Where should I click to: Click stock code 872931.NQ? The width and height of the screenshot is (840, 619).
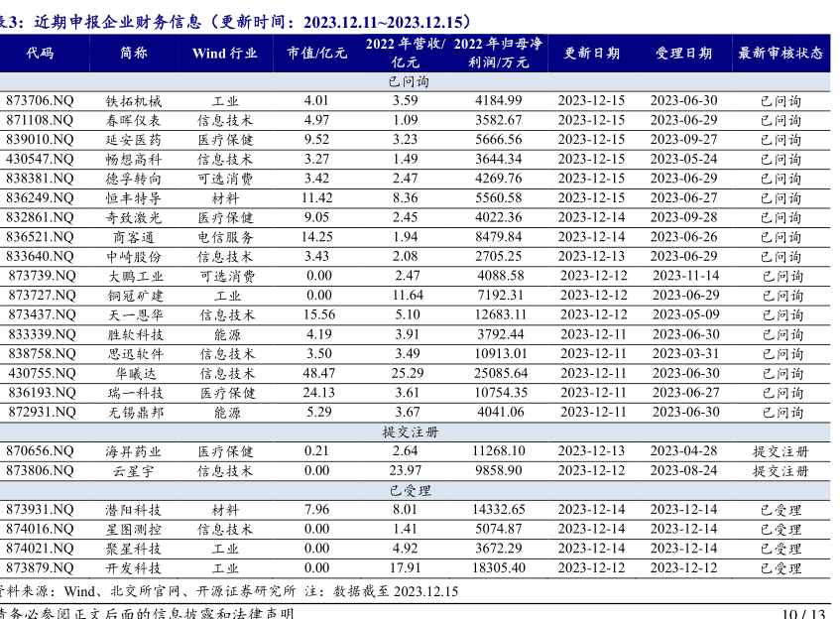click(x=43, y=412)
